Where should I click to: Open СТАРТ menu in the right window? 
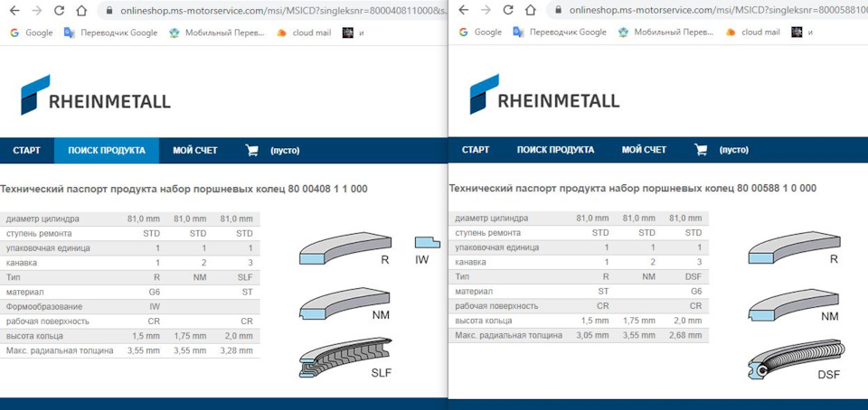point(476,150)
